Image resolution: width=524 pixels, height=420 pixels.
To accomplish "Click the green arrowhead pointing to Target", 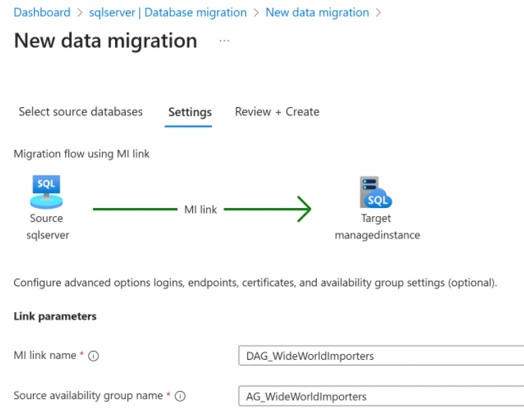I will tap(304, 209).
